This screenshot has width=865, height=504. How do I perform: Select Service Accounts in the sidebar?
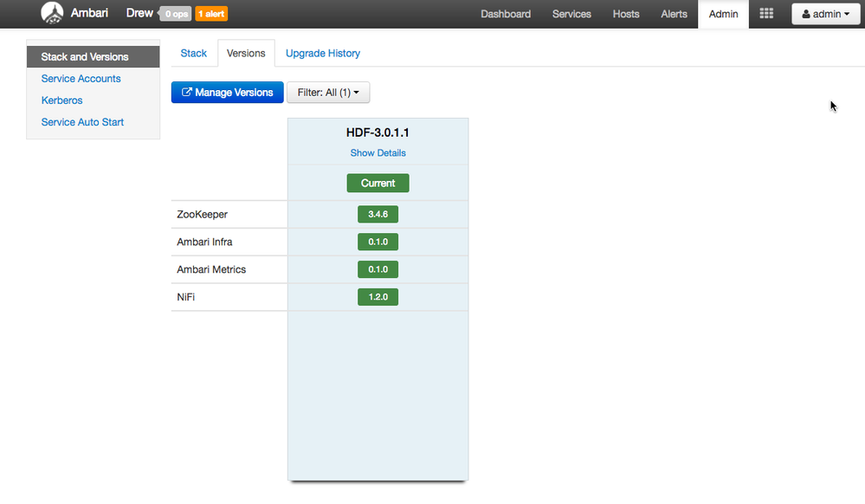click(x=81, y=79)
